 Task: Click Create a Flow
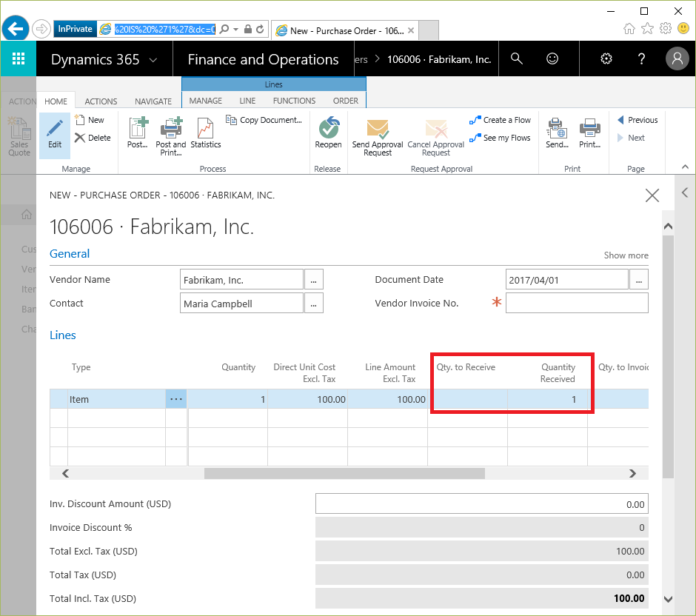pyautogui.click(x=501, y=120)
